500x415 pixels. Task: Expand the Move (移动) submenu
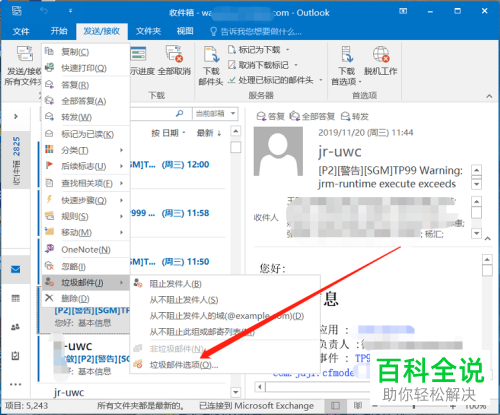point(86,232)
